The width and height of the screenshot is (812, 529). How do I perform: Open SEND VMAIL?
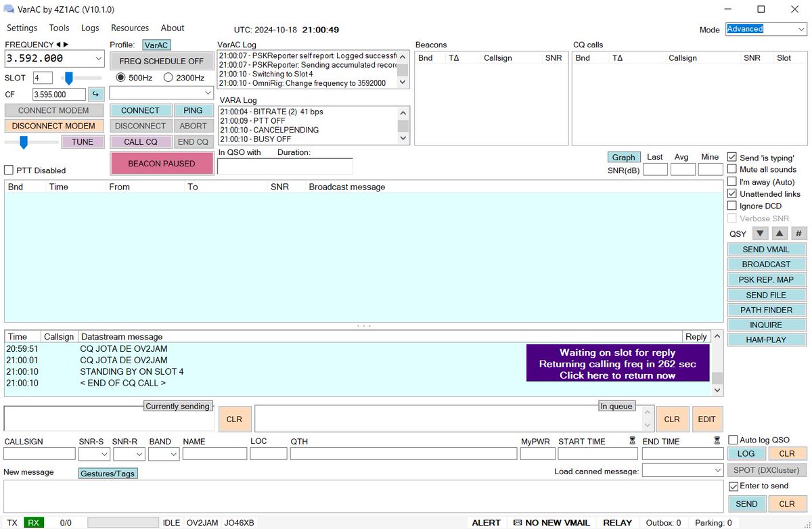(x=767, y=249)
